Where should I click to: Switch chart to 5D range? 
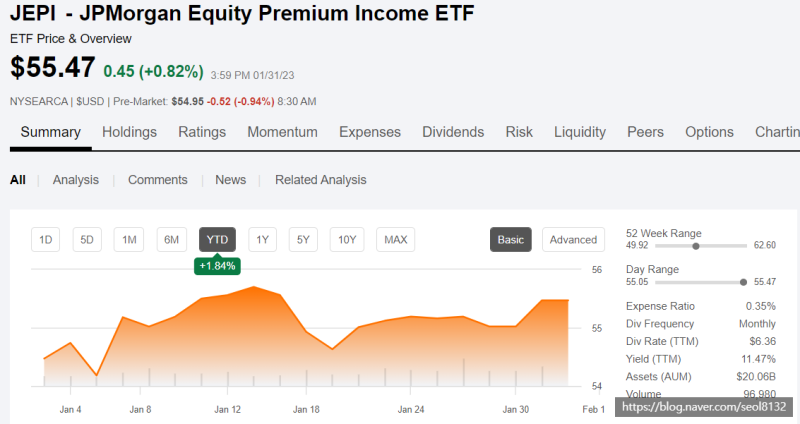tap(87, 239)
